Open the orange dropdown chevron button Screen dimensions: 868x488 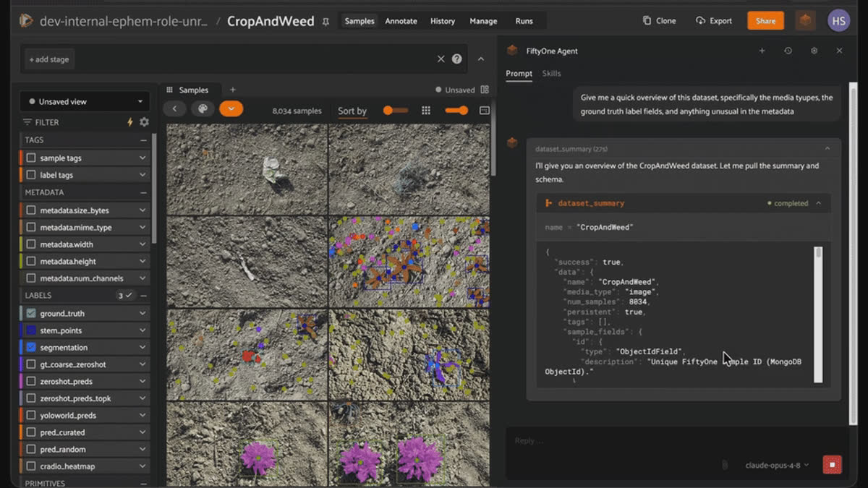point(231,109)
